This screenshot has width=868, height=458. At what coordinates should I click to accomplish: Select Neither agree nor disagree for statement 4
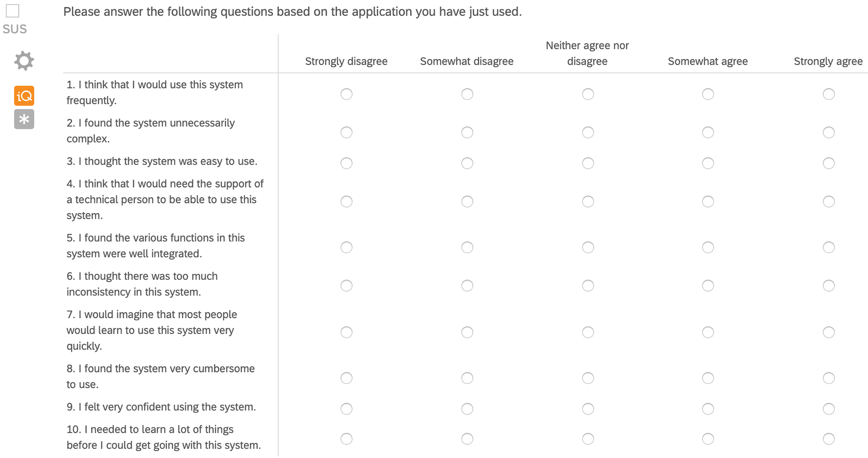[588, 202]
